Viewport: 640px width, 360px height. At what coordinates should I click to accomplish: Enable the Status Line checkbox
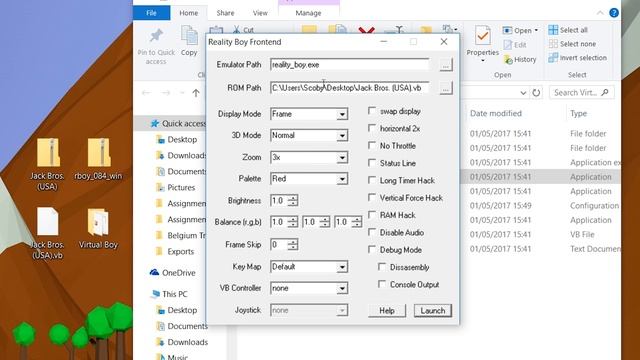coord(372,163)
